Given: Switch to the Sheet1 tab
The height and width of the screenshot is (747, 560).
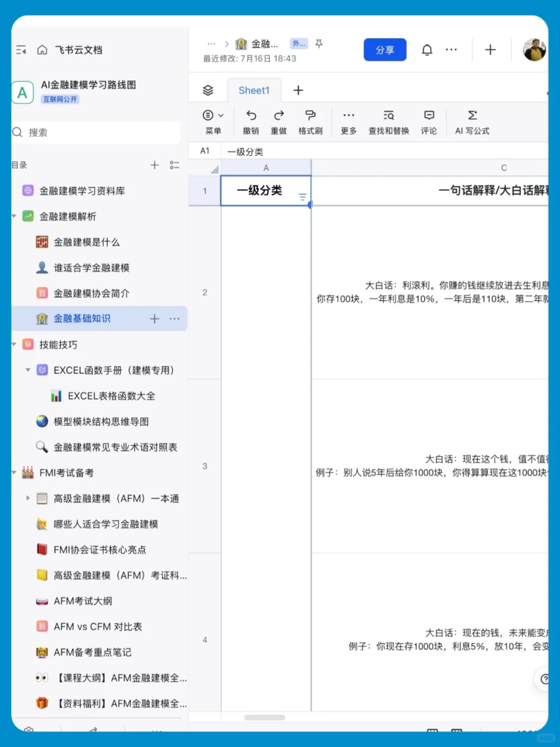Looking at the screenshot, I should [x=254, y=90].
